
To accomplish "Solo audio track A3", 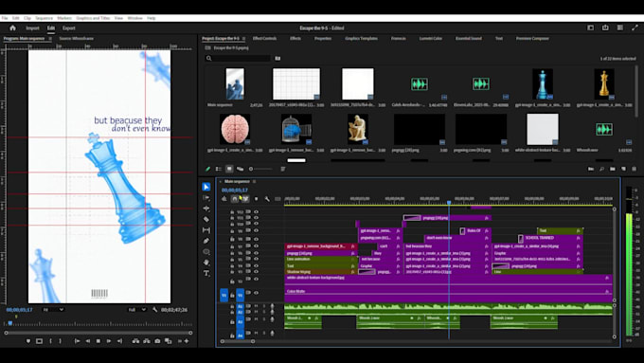I will click(264, 319).
